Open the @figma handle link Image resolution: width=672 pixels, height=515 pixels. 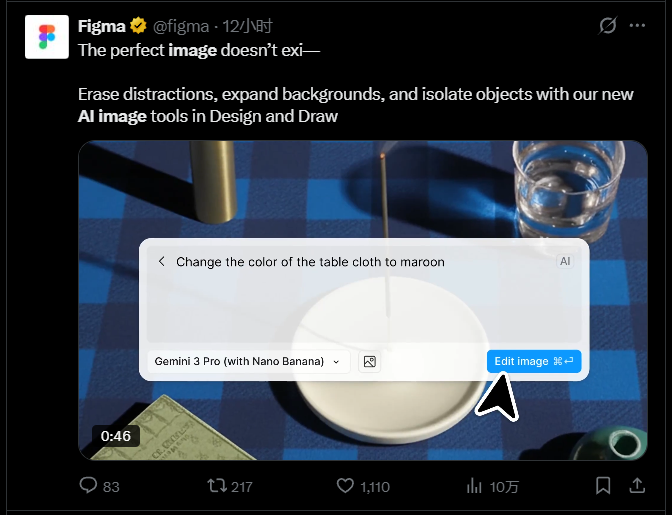180,26
